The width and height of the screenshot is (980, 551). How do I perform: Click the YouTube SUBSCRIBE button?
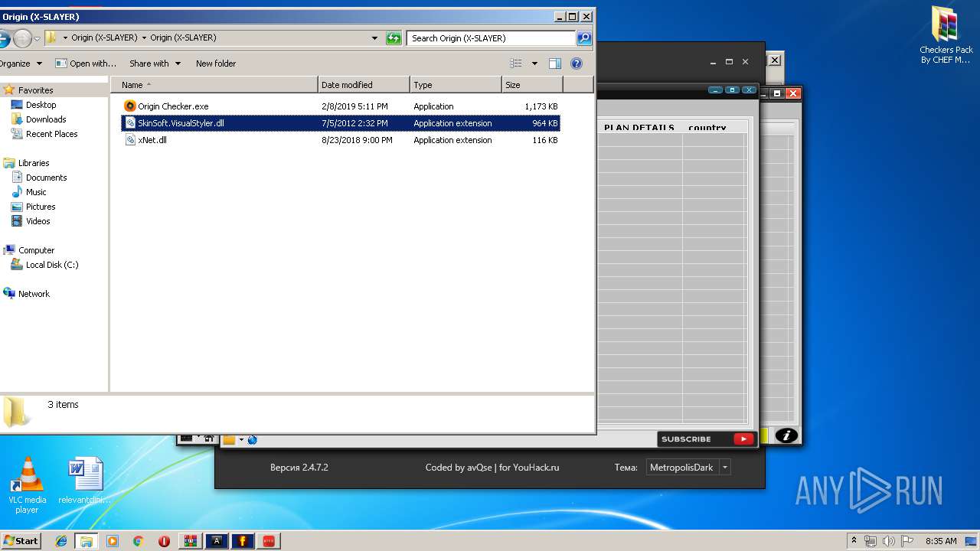[x=706, y=439]
